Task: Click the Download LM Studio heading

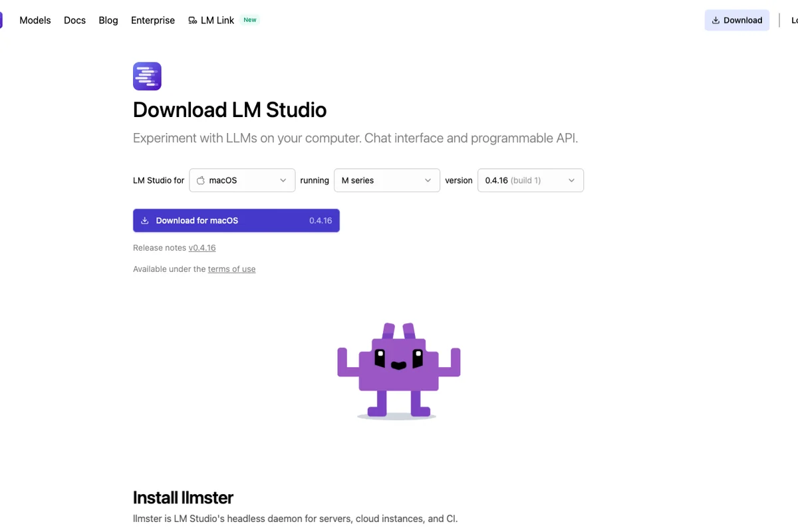Action: (229, 110)
